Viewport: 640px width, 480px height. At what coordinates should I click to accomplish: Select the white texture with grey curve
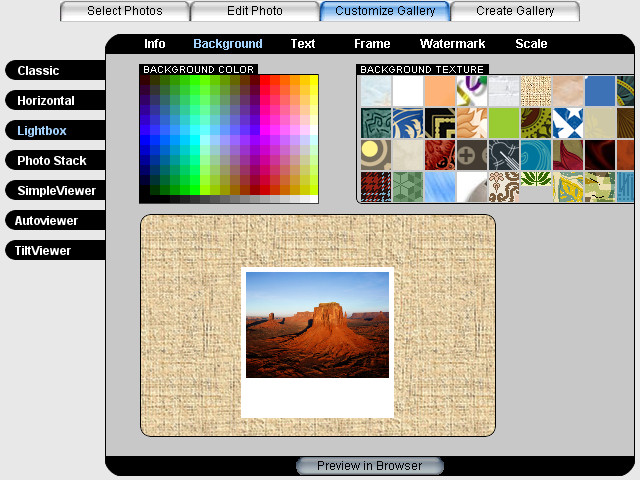[x=472, y=187]
